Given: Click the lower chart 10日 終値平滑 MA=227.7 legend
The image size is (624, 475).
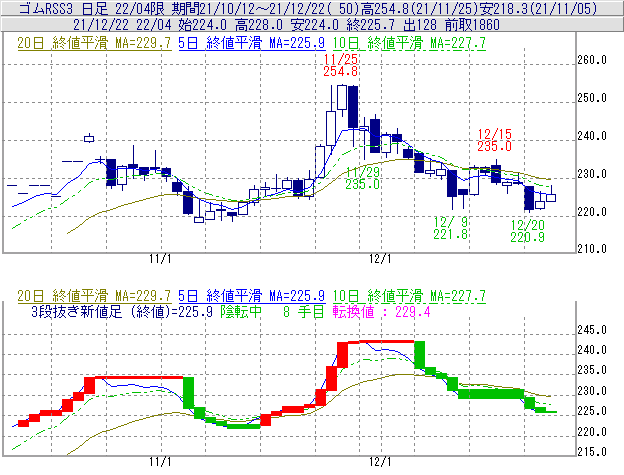Looking at the screenshot, I should click(x=409, y=296).
